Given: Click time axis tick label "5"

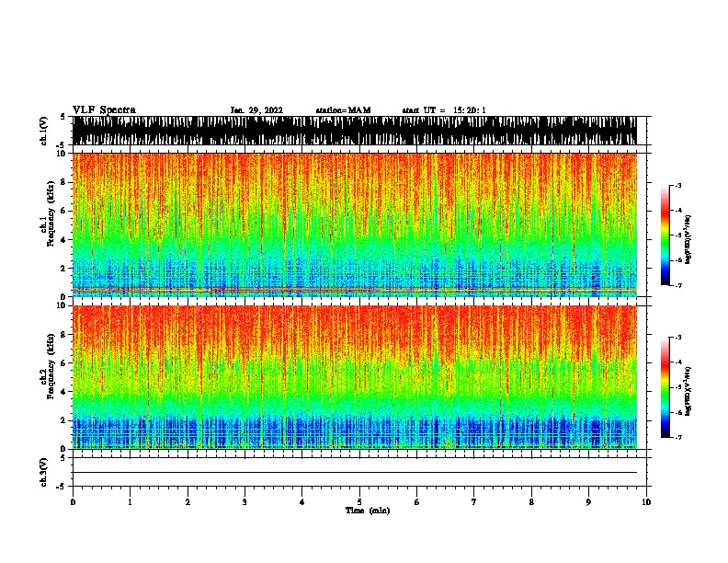Looking at the screenshot, I should click(359, 502).
